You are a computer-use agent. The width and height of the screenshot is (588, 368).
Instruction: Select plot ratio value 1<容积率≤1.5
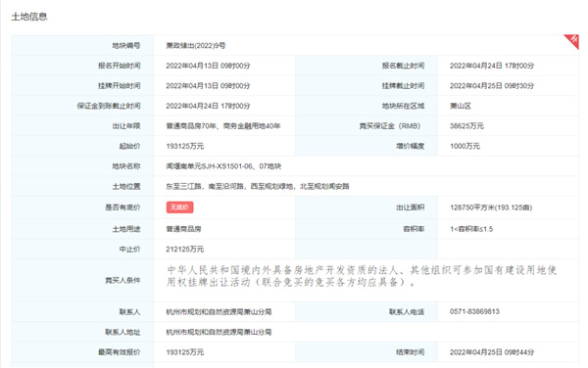tap(471, 229)
